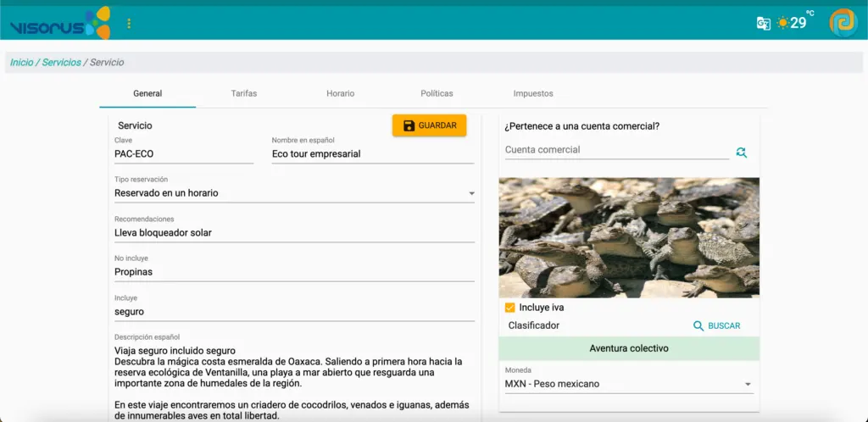Click the Clasificador label
The height and width of the screenshot is (422, 868).
[x=534, y=325]
